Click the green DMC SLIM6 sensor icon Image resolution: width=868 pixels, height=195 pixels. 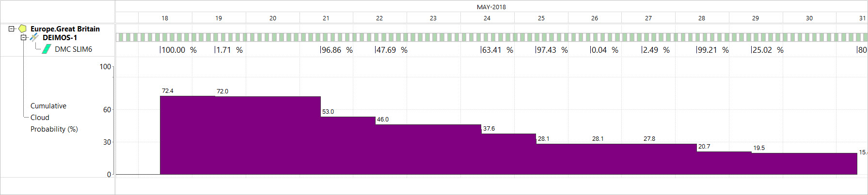(x=47, y=49)
